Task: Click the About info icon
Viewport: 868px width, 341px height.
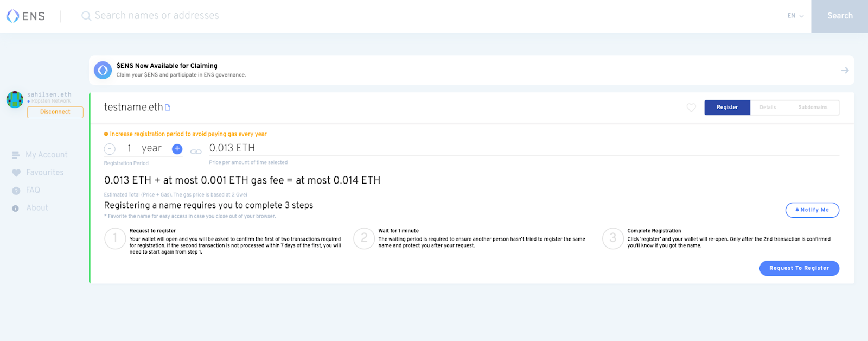Action: (15, 209)
